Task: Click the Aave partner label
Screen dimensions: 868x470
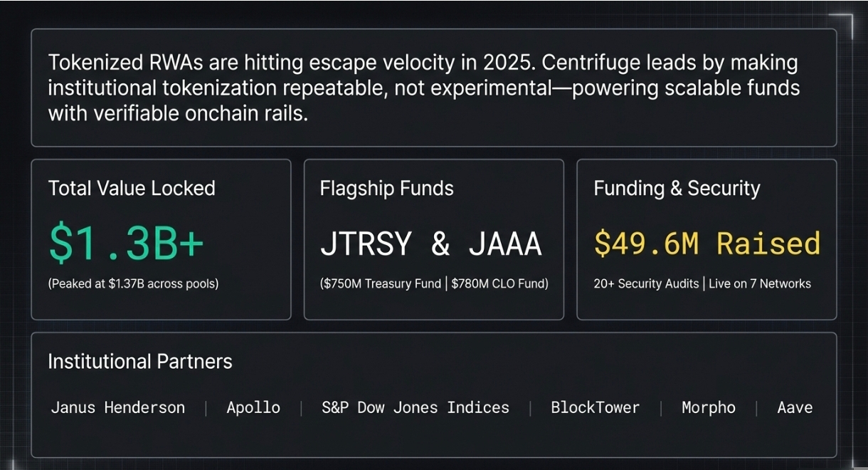Action: coord(795,408)
